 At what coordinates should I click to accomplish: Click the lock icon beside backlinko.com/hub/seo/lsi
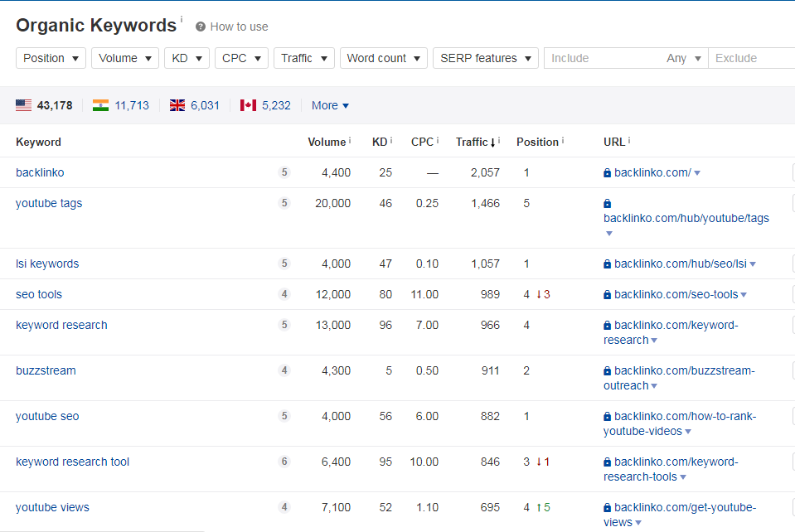coord(607,264)
